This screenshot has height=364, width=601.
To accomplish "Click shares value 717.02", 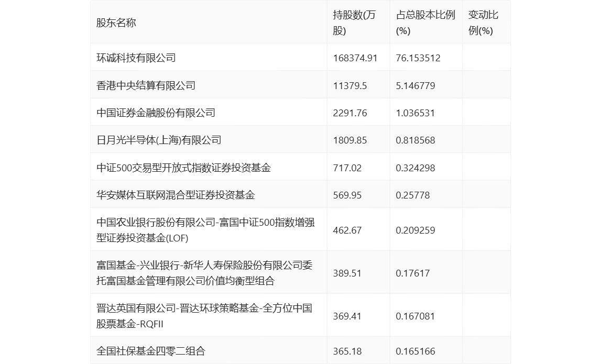I will point(347,168).
